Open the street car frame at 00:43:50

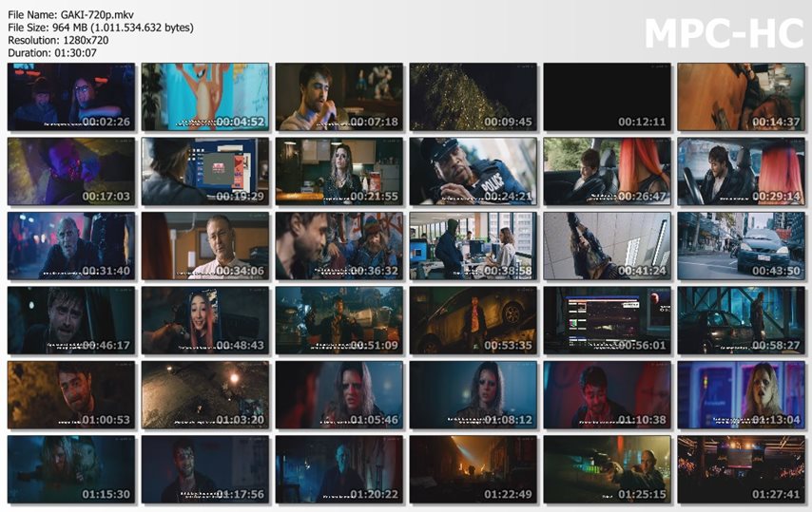742,246
